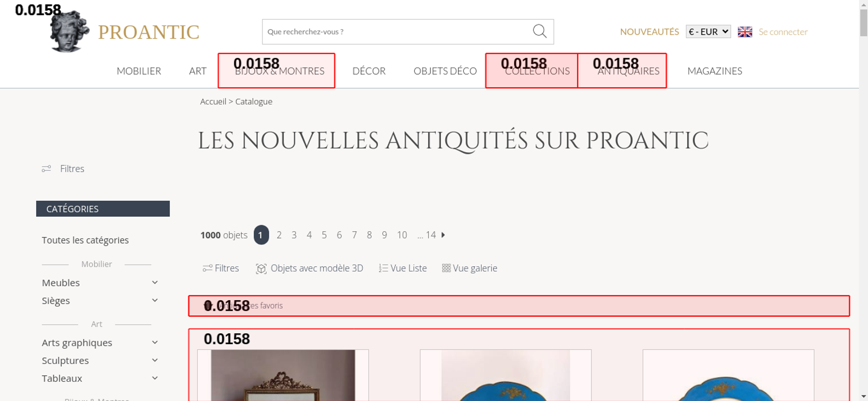Go to results page 10
The width and height of the screenshot is (868, 401).
tap(402, 235)
